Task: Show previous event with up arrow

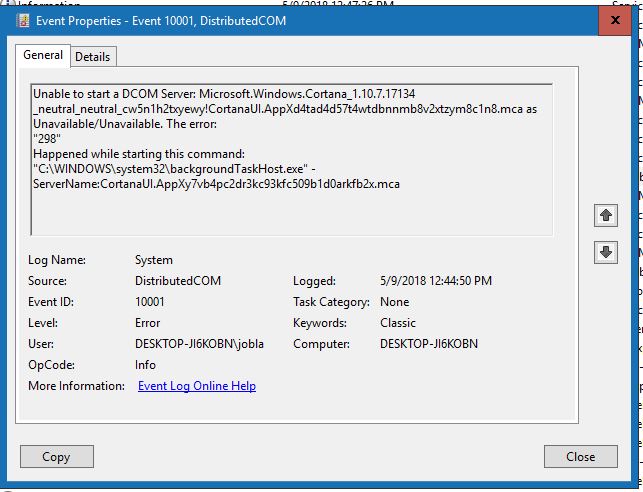Action: [x=606, y=215]
